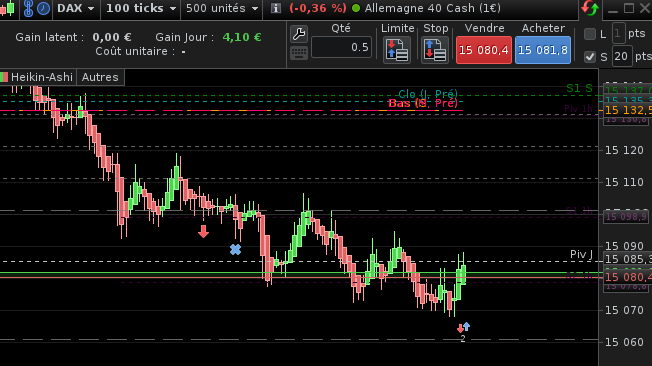Click the Qté quantity input field
The width and height of the screenshot is (652, 366).
point(341,47)
